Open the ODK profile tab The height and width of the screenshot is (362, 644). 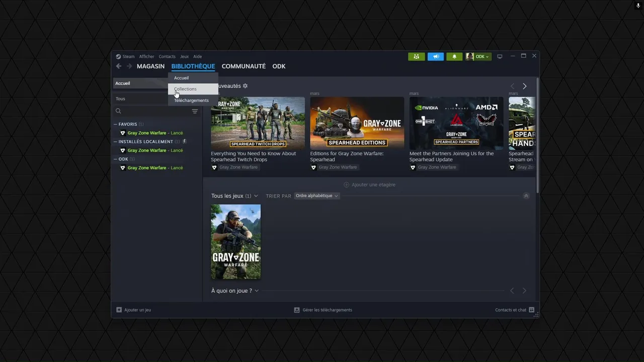(x=279, y=66)
